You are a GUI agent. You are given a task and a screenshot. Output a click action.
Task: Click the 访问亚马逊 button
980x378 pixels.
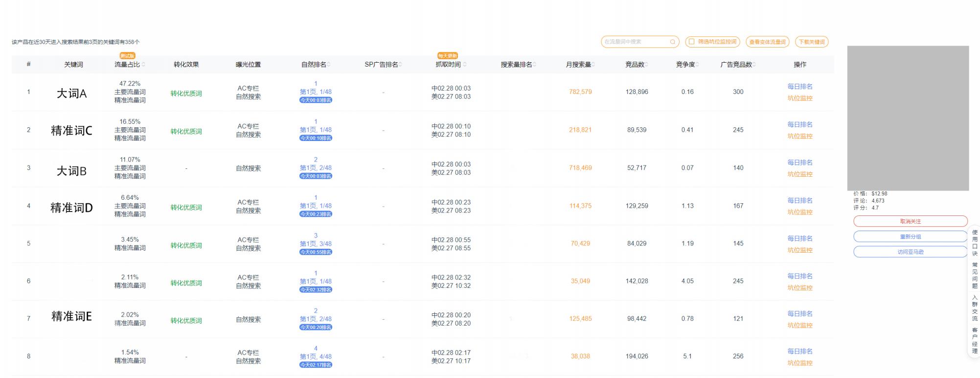910,252
